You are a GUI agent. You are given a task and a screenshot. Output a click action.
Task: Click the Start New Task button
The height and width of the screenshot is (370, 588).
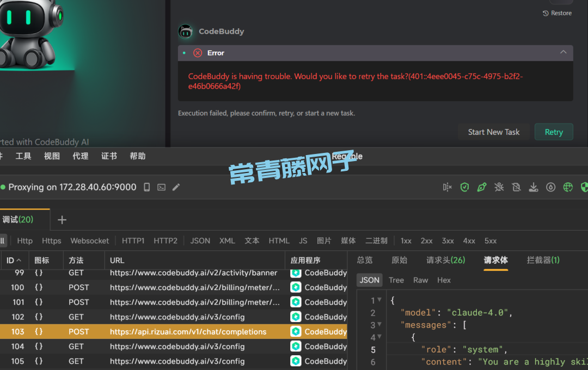[493, 132]
